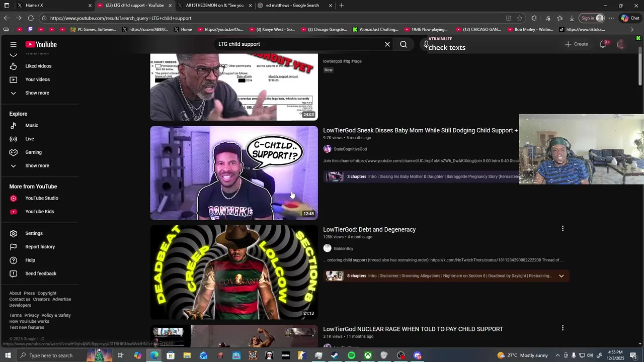This screenshot has height=362, width=644.
Task: Expand first Show more under Your videos
Action: pyautogui.click(x=37, y=93)
